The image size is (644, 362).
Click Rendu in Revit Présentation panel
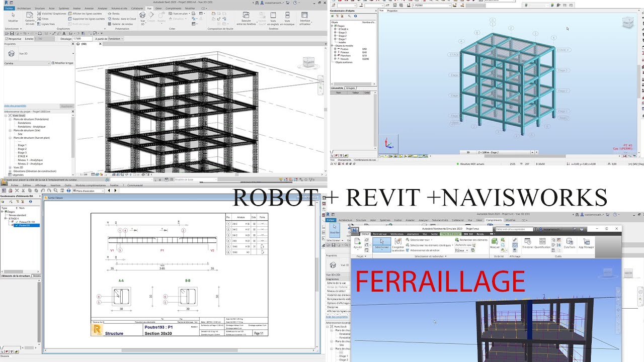click(x=114, y=14)
